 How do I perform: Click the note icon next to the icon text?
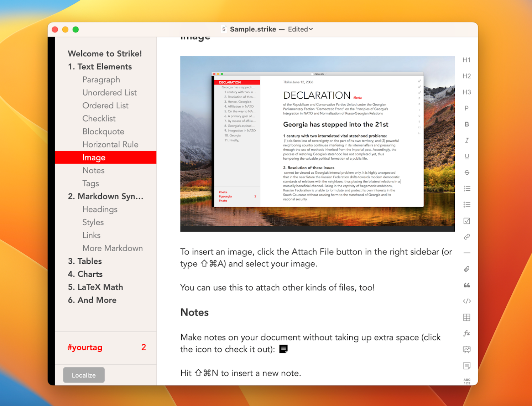click(283, 349)
